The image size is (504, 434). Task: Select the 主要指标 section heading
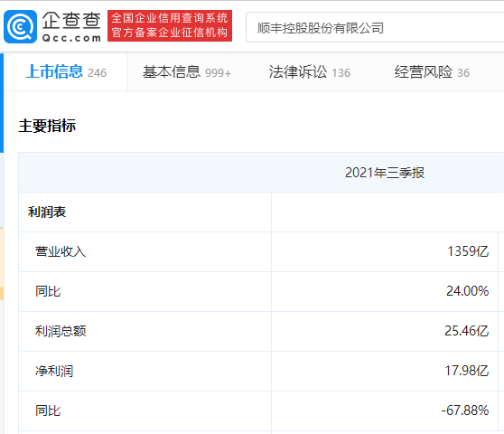[47, 126]
